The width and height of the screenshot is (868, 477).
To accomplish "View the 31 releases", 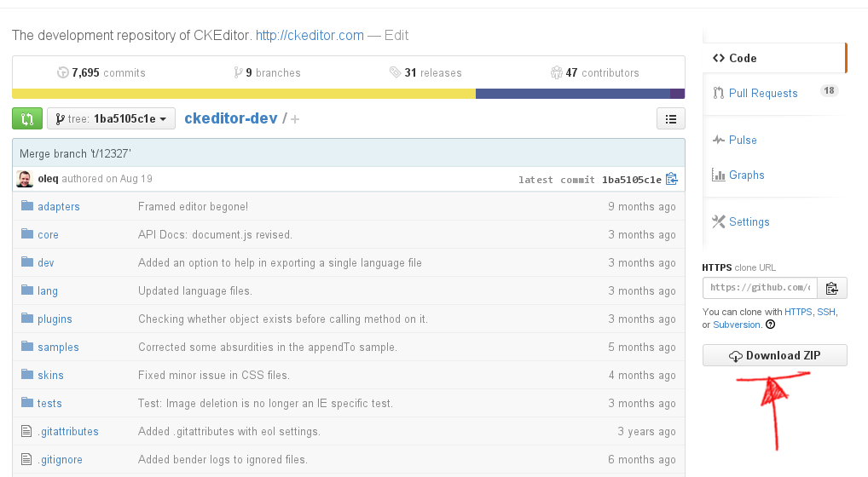I will pos(425,72).
